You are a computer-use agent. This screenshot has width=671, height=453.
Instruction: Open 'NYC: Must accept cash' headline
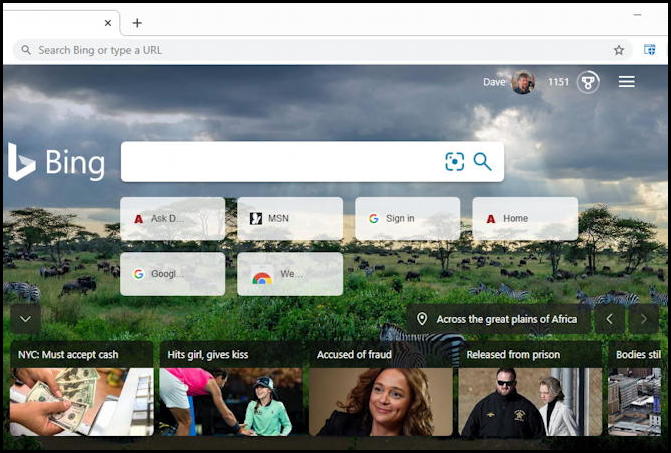(x=68, y=355)
